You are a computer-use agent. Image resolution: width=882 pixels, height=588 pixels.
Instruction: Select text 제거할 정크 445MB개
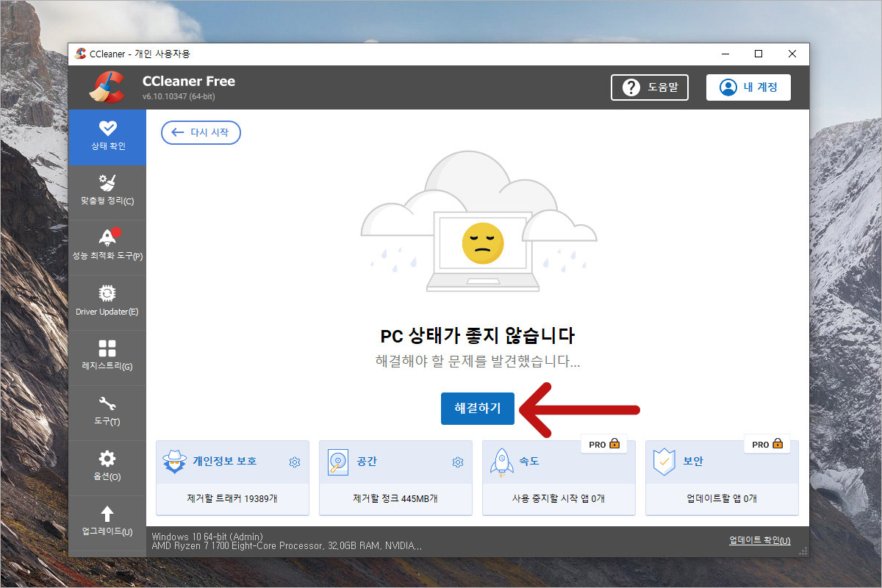(x=396, y=498)
